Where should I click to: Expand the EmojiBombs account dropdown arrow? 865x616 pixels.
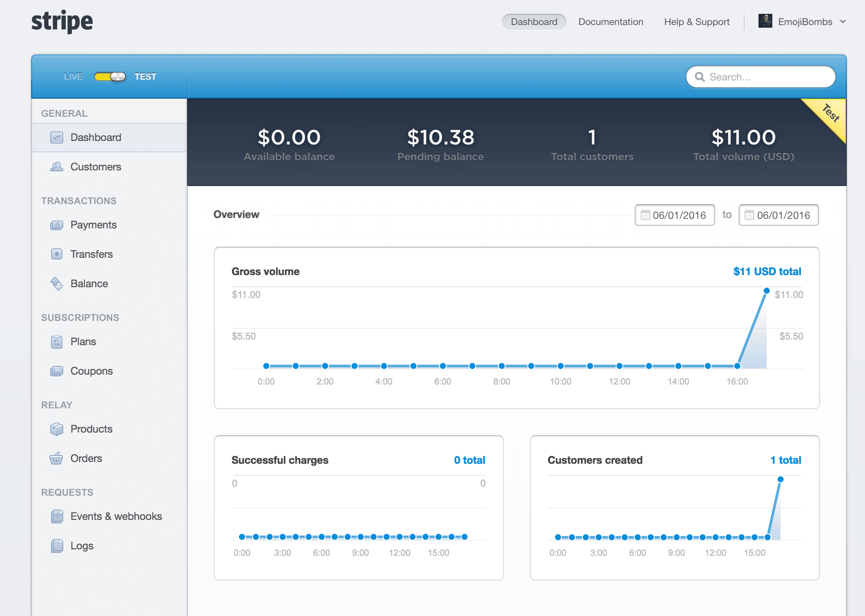tap(842, 22)
